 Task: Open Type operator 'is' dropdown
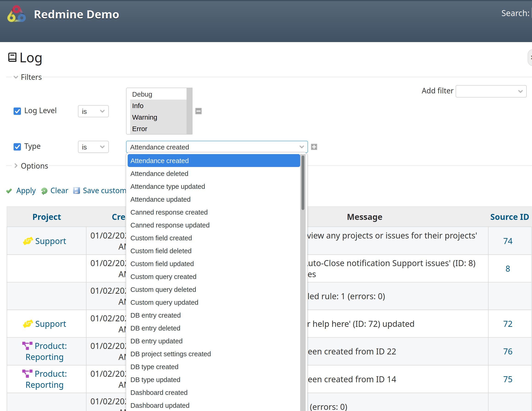[93, 147]
